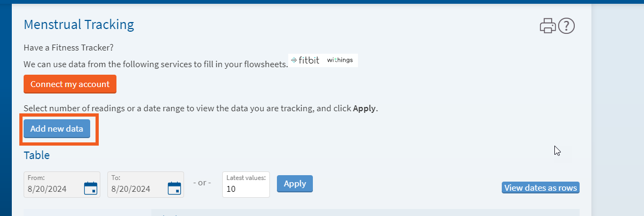This screenshot has height=216, width=644.
Task: Focus the To date input field
Action: tap(145, 184)
